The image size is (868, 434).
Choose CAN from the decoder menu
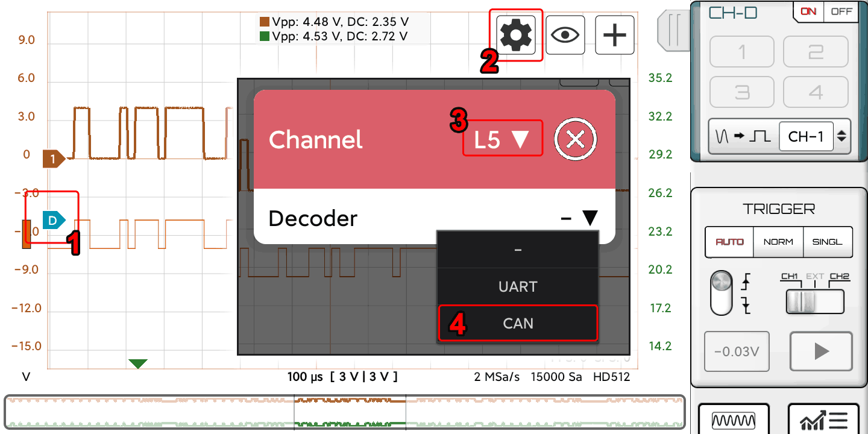pyautogui.click(x=517, y=323)
